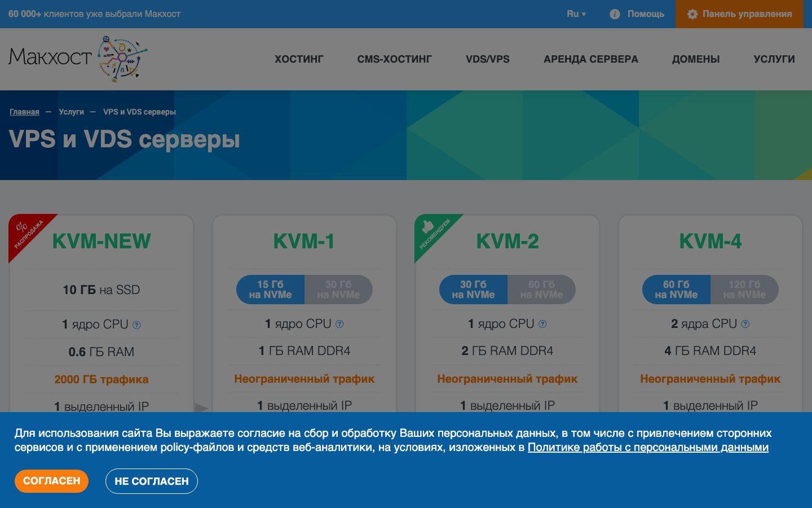
Task: Click Неограниченный трафик in KVM-1 card
Action: (304, 379)
